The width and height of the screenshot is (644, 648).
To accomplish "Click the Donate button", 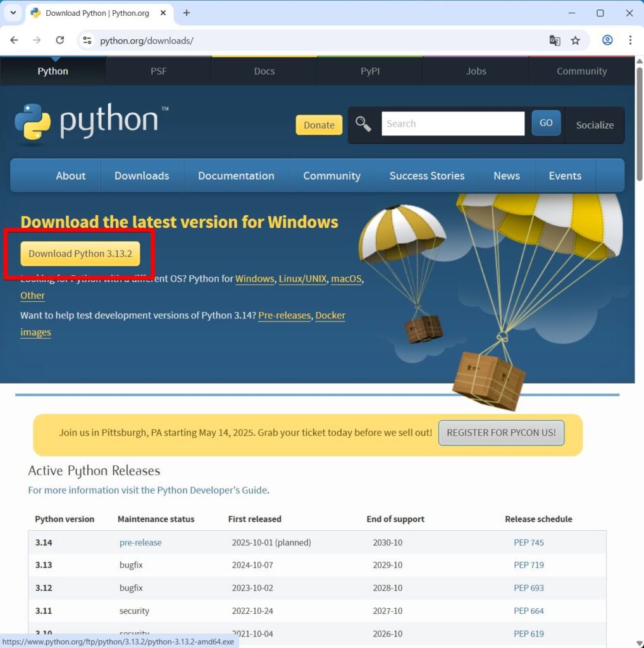I will pyautogui.click(x=318, y=125).
